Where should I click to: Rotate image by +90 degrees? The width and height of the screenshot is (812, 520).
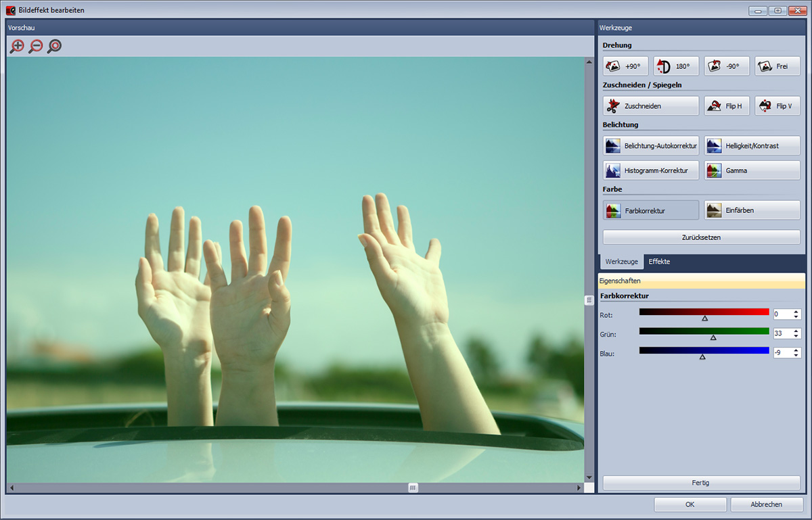click(625, 66)
